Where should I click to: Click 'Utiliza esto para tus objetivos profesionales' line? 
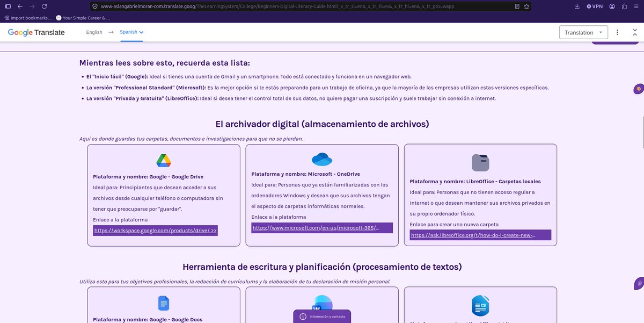(x=235, y=281)
